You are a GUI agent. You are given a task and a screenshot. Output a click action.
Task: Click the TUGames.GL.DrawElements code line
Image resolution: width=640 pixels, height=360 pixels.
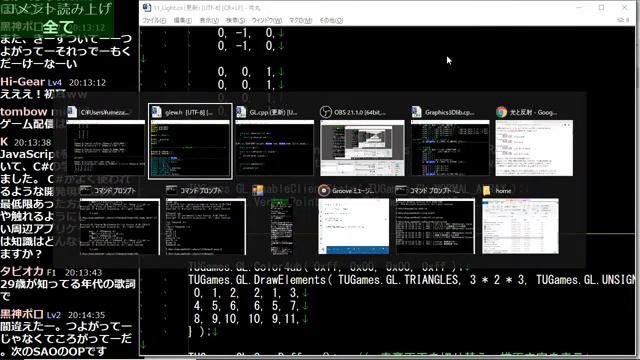[412, 280]
